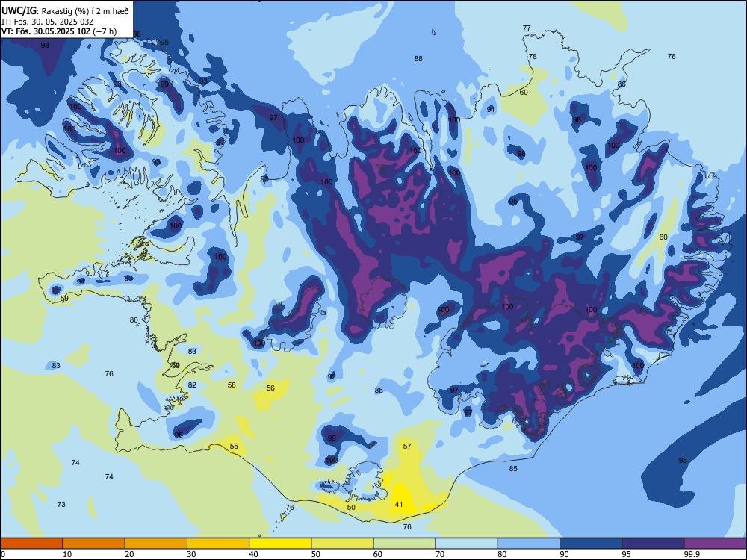Click the '(+7 h)' forecast offset text
The height and width of the screenshot is (560, 747).
point(105,31)
